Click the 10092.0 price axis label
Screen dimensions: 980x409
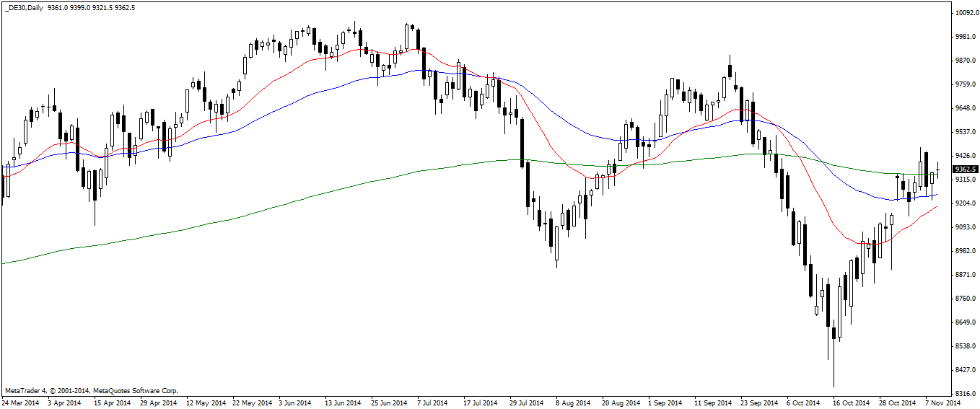[966, 13]
